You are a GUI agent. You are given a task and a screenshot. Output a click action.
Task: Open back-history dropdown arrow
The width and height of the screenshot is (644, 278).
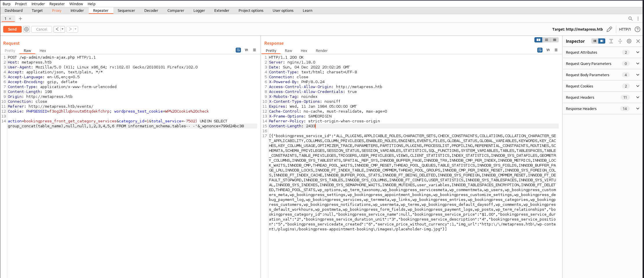(x=62, y=29)
